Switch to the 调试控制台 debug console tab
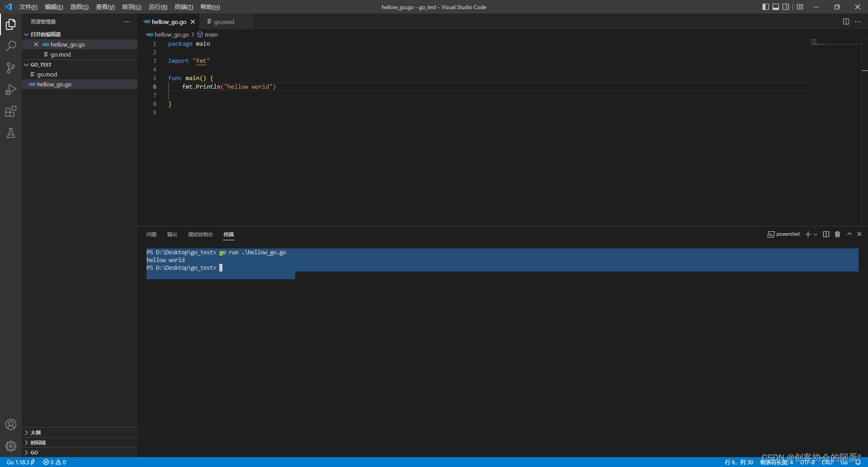This screenshot has width=868, height=467. click(x=200, y=234)
